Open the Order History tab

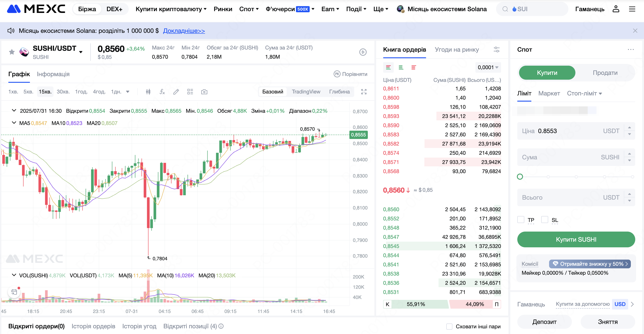point(93,326)
